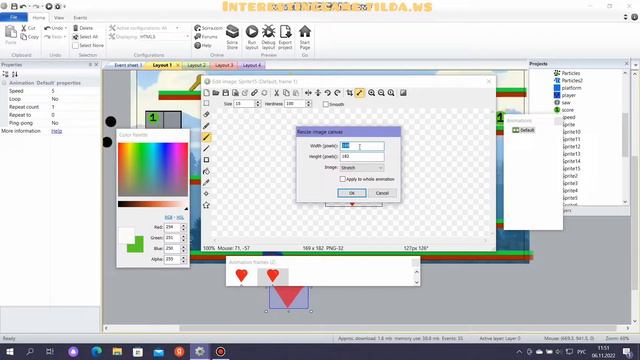Click the Hardness stepper arrows
This screenshot has width=640, height=360.
pyautogui.click(x=309, y=104)
